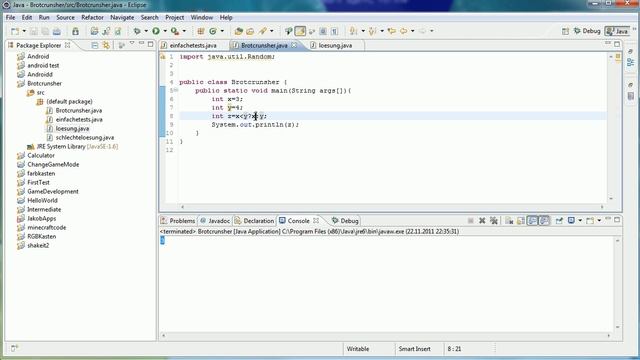
Task: Click the editor horizontal scrollbar
Action: coord(392,207)
